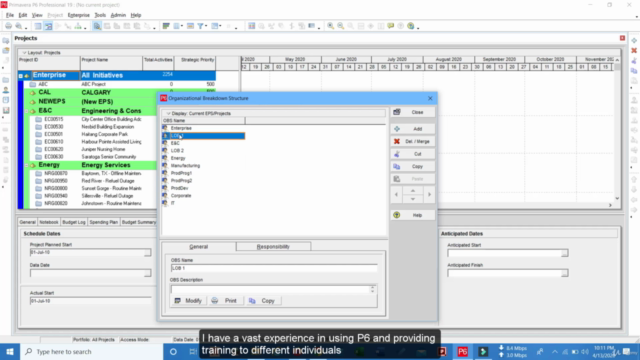Image resolution: width=640 pixels, height=360 pixels.
Task: Open the Filter funnel toolbar icon
Action: [x=200, y=26]
